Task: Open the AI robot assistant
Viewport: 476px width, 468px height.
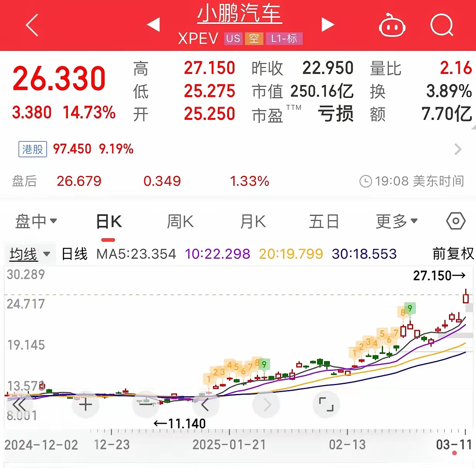Action: (392, 26)
